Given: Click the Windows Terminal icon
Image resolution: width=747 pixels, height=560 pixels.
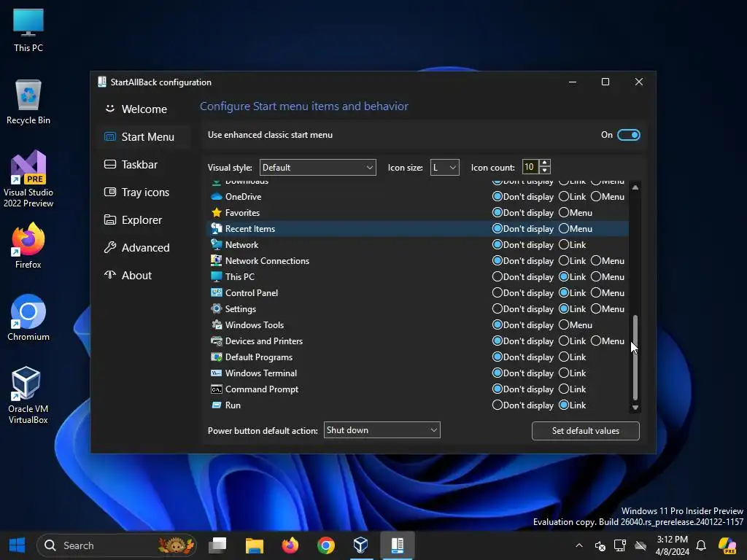Looking at the screenshot, I should (216, 373).
